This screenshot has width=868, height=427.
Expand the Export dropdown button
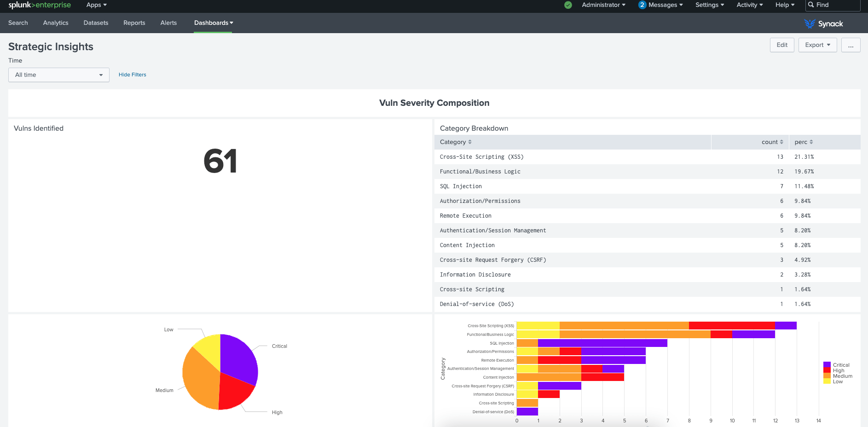click(x=817, y=45)
